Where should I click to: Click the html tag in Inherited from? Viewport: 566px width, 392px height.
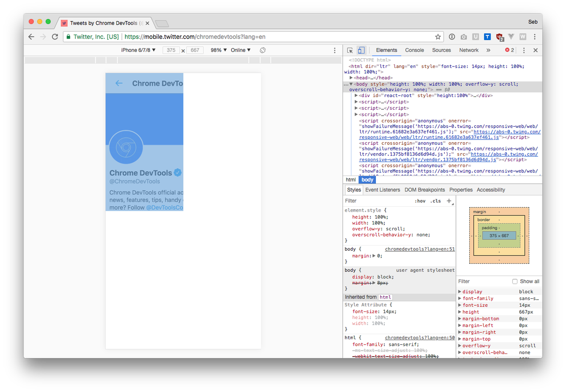coord(385,297)
